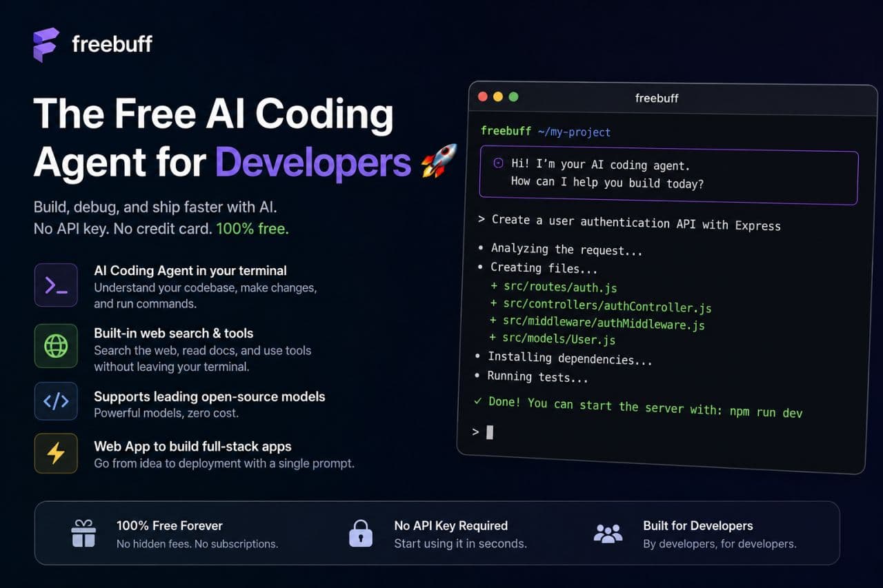883x588 pixels.
Task: Click 'No hidden fees. No subscriptions.' text
Action: pyautogui.click(x=197, y=544)
